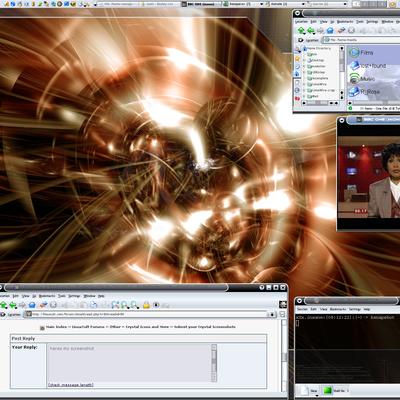
Task: Follow the Crystal Icons and More breadcrumb link
Action: (147, 327)
